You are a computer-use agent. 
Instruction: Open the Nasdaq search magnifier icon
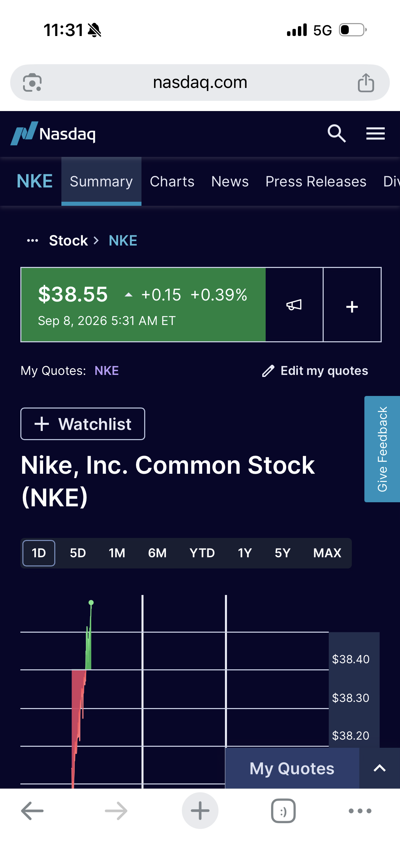[337, 133]
